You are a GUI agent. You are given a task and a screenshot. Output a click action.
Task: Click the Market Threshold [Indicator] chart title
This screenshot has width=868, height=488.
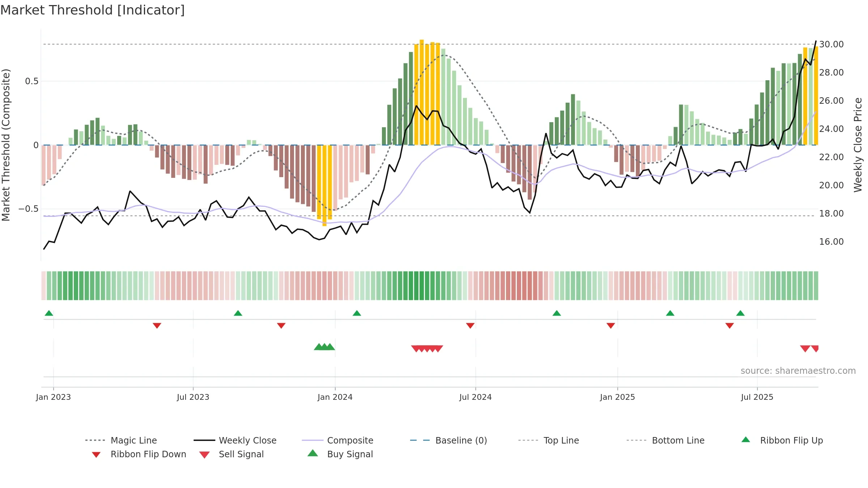point(93,10)
